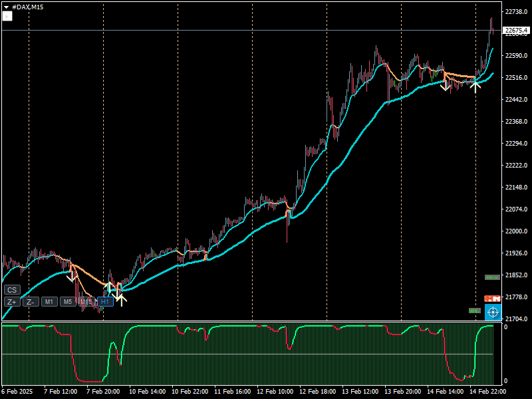Zoom in with the Z+ button
The height and width of the screenshot is (399, 532).
(x=12, y=302)
